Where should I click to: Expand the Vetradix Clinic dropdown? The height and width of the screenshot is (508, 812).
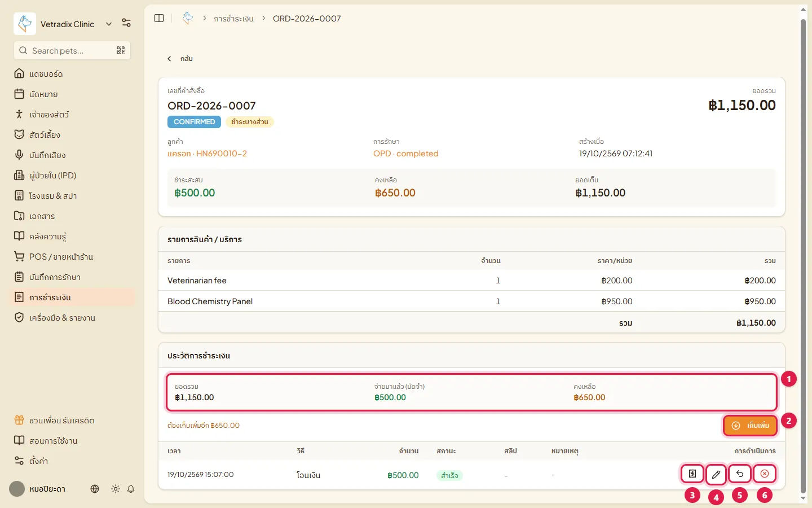click(x=108, y=24)
